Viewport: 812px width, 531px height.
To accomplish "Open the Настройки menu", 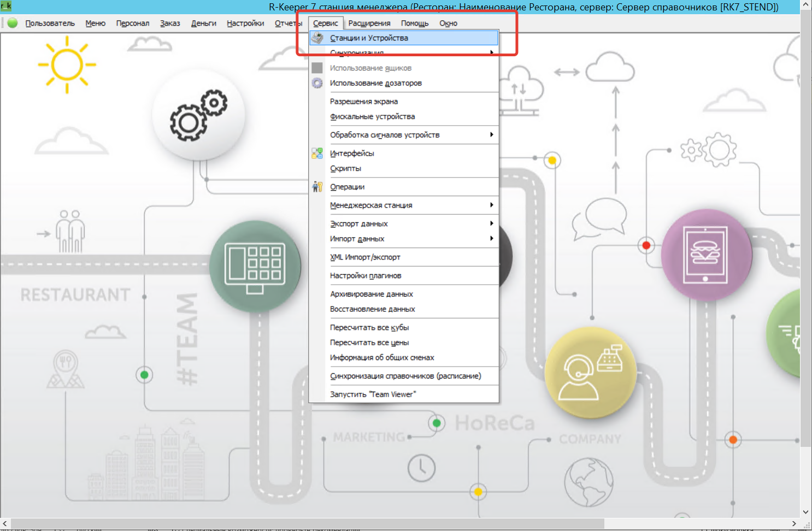I will click(245, 23).
